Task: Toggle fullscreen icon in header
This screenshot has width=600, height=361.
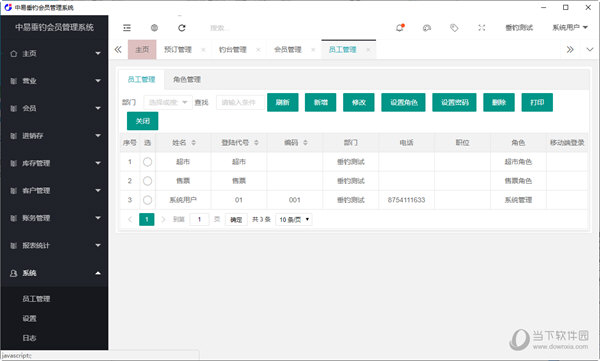Action: 481,28
